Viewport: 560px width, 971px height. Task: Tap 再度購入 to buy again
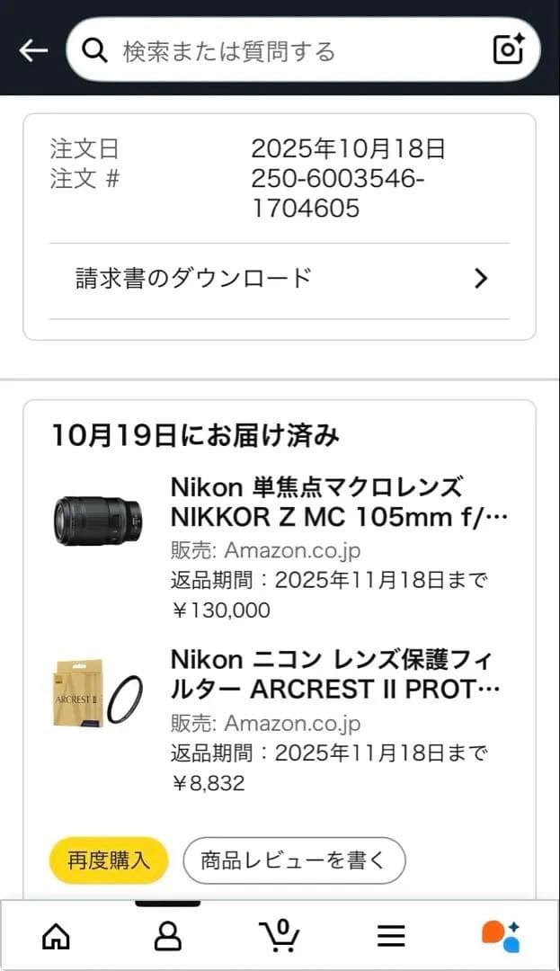tap(108, 860)
